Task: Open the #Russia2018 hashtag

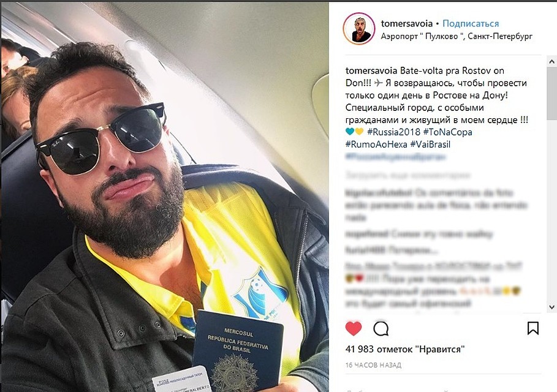Action: click(393, 132)
